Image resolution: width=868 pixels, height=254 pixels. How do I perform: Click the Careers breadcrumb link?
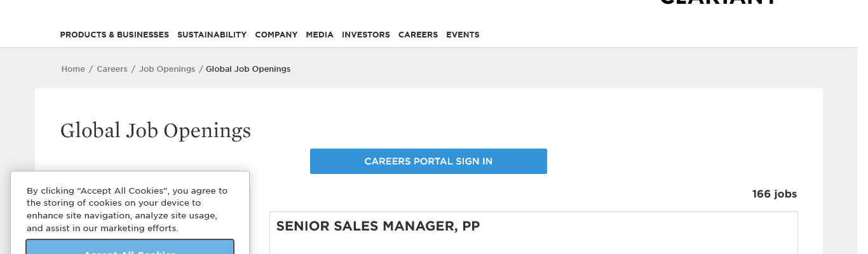pyautogui.click(x=112, y=69)
